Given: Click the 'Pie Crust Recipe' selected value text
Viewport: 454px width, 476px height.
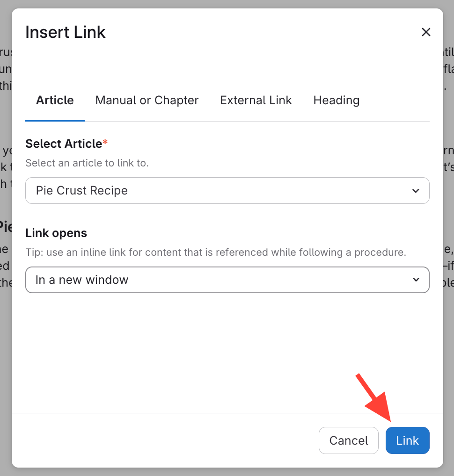Looking at the screenshot, I should (x=82, y=191).
